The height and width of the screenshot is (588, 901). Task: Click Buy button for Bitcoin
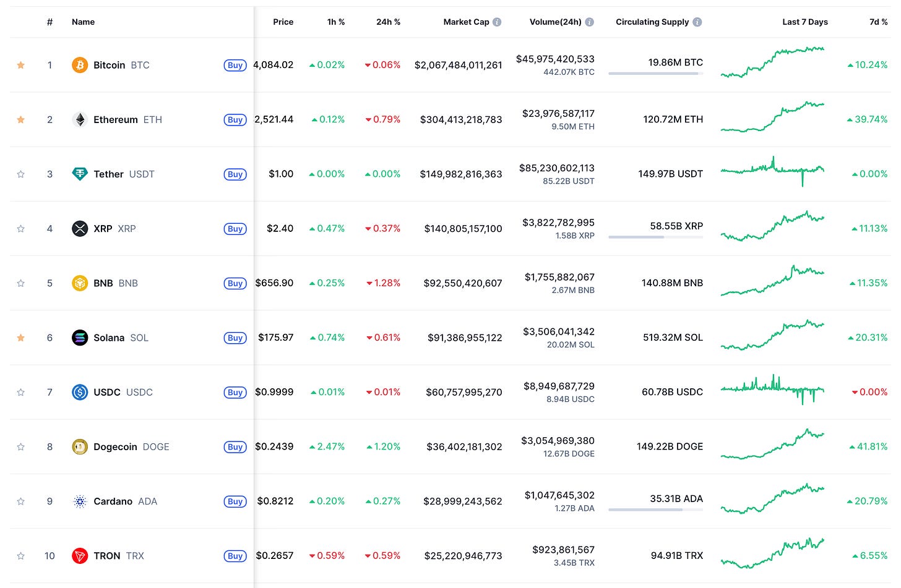235,65
